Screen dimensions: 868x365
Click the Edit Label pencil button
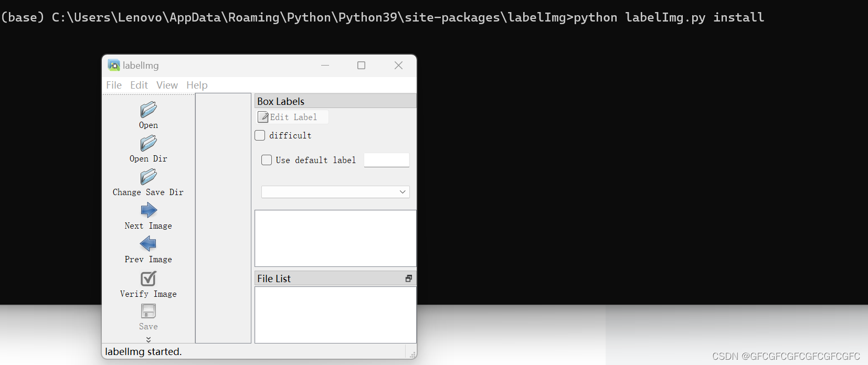292,117
